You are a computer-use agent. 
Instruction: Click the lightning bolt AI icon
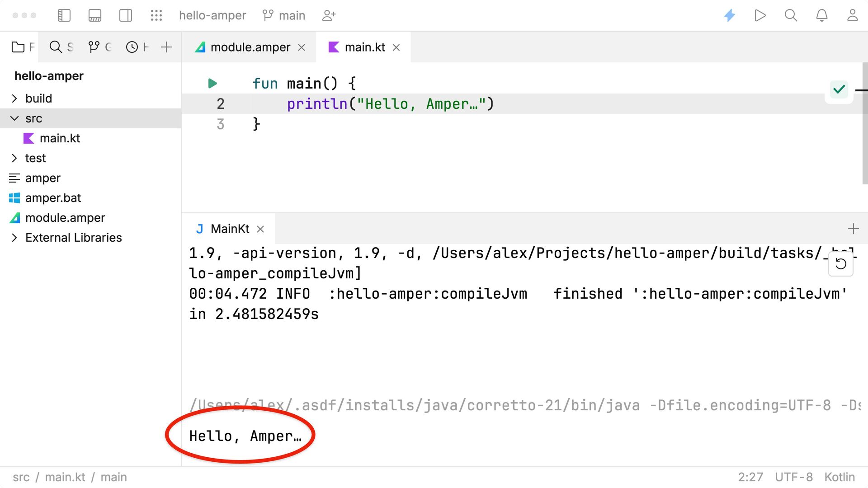730,15
